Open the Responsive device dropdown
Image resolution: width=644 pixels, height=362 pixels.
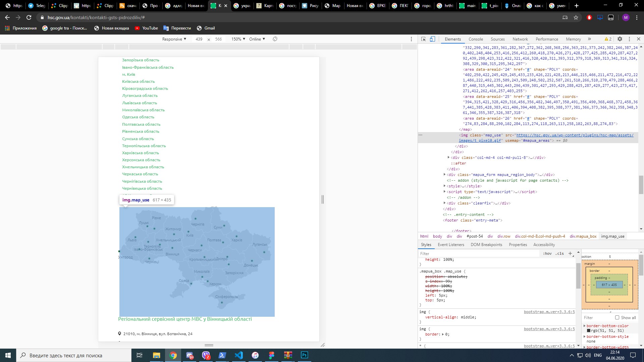[x=174, y=39]
